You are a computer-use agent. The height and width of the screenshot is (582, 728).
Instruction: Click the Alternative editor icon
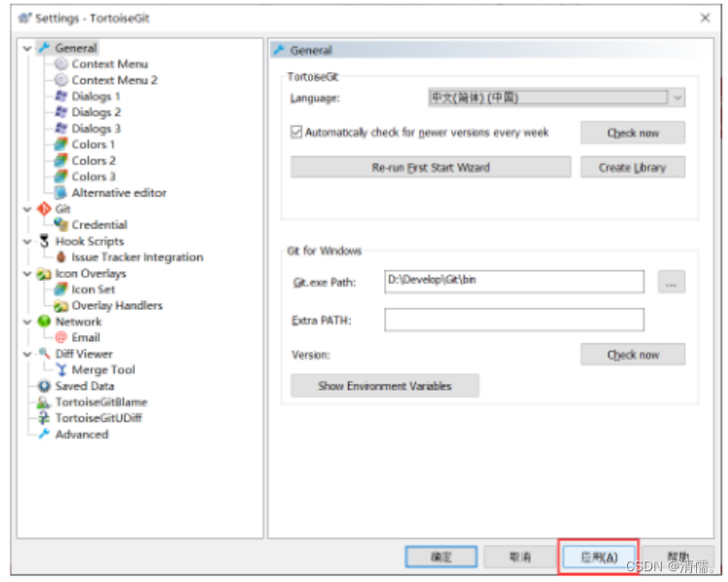tap(61, 192)
